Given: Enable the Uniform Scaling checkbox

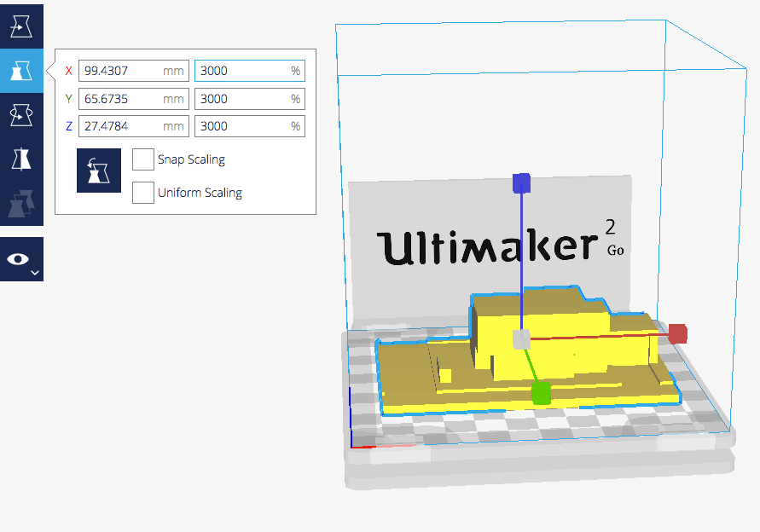Looking at the screenshot, I should [143, 193].
